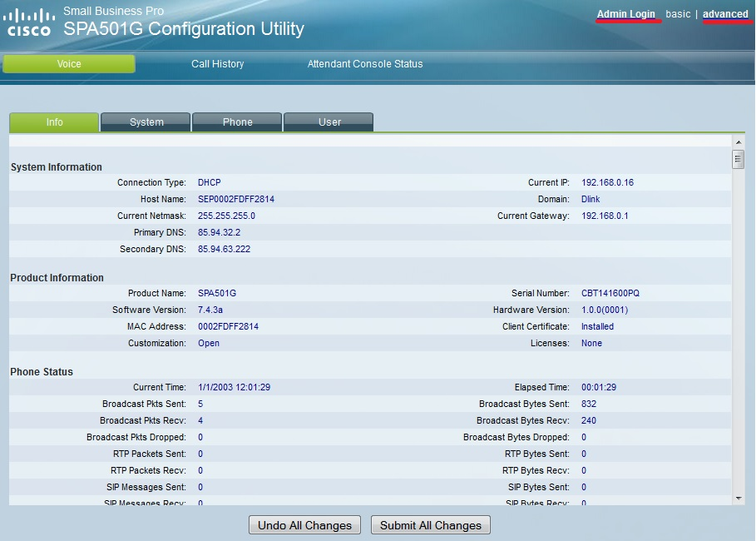Click the Cisco logo
This screenshot has height=541, width=756.
[x=29, y=22]
